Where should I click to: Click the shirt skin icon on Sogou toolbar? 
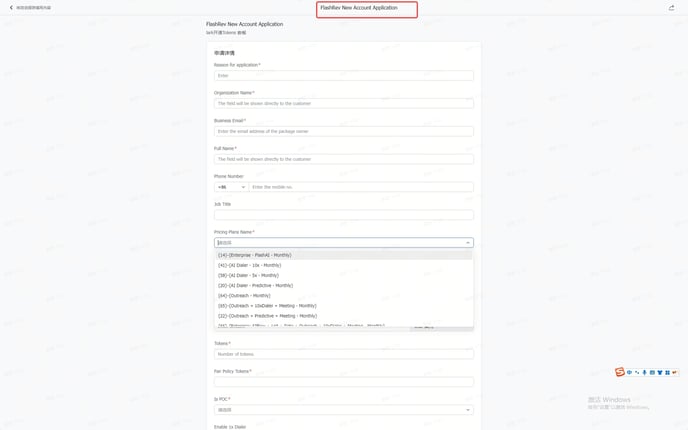pyautogui.click(x=659, y=373)
